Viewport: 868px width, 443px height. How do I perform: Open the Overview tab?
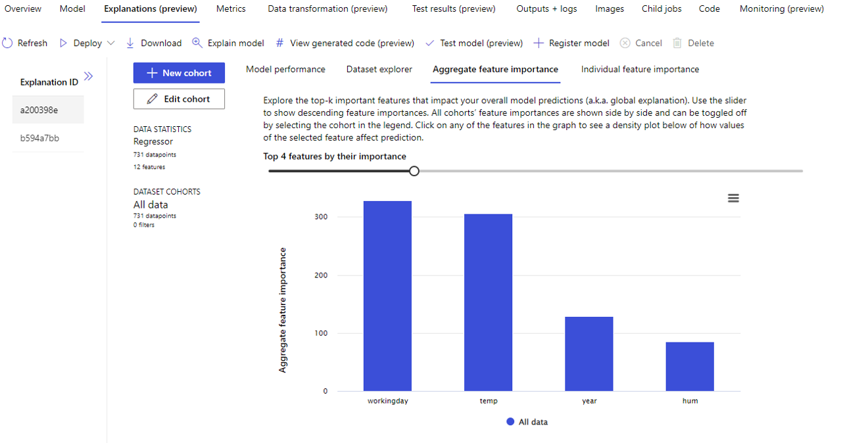pos(23,9)
